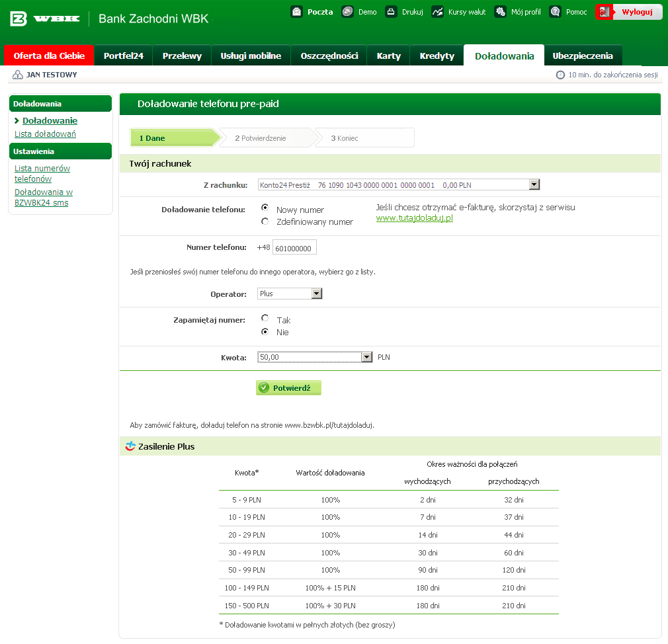Click the Mój profil header link text

click(x=526, y=12)
